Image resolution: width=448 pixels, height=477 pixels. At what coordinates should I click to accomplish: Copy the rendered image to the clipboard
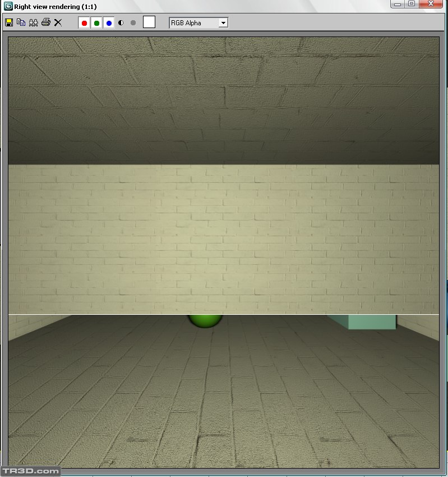click(x=21, y=22)
